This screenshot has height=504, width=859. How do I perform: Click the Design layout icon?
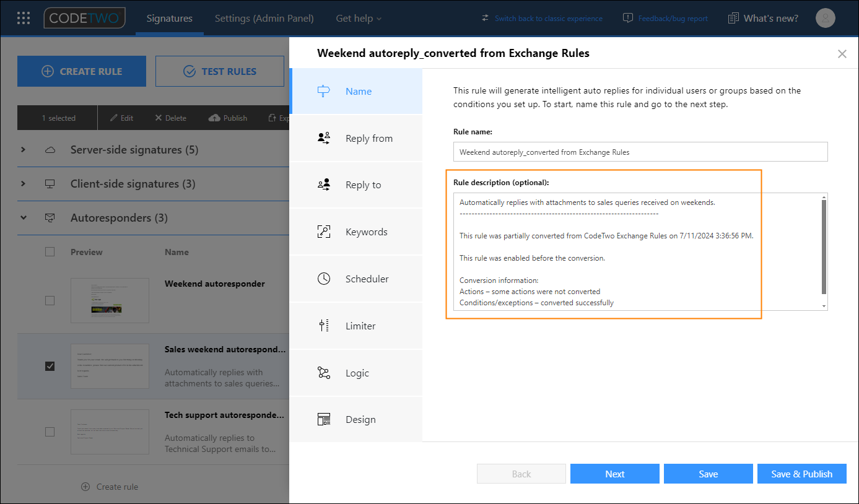(x=323, y=419)
